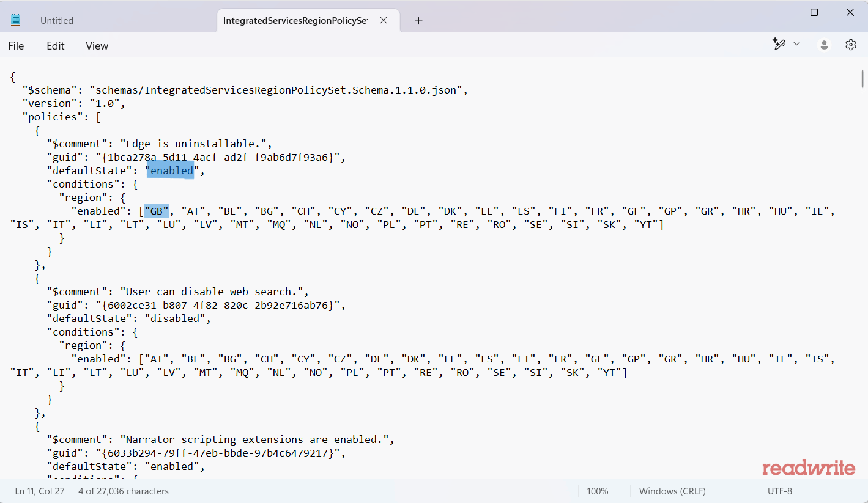The image size is (868, 503).
Task: Open the File menu
Action: pyautogui.click(x=16, y=46)
